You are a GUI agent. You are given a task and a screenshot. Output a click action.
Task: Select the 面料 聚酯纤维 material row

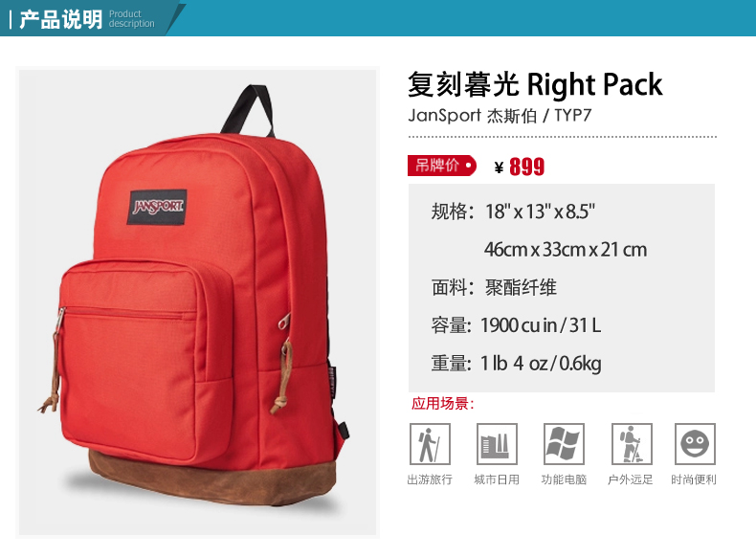pos(494,287)
